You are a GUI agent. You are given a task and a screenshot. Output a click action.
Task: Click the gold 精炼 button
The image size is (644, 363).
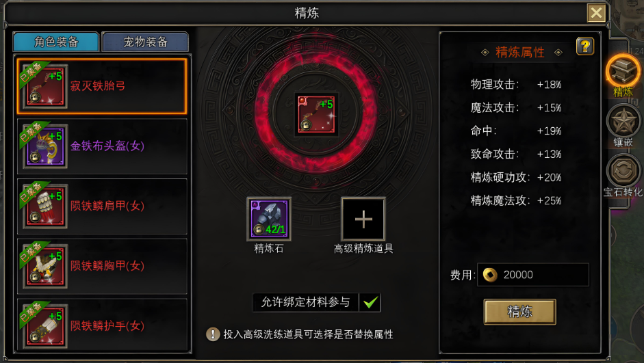click(520, 312)
